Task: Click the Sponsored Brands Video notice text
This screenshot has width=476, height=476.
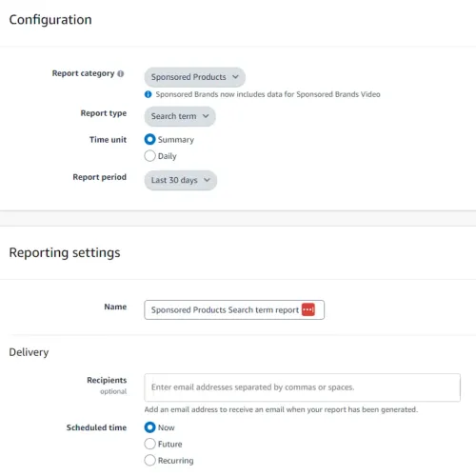Action: [268, 94]
